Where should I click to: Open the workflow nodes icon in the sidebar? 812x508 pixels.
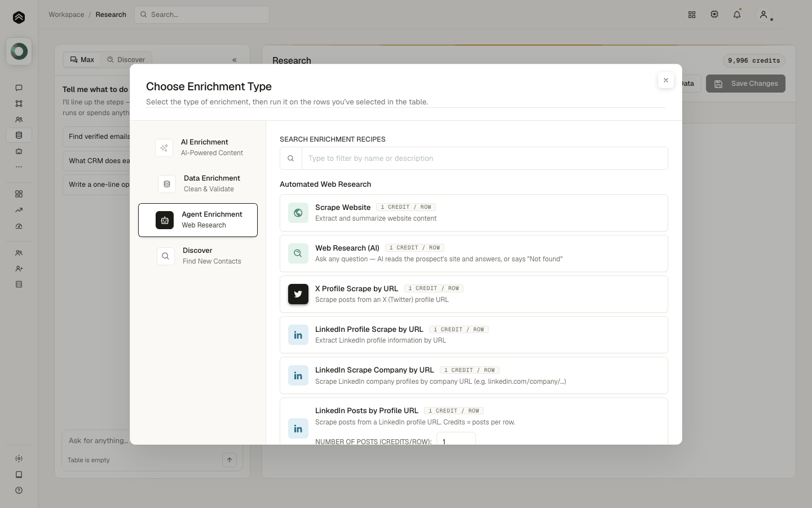(x=19, y=103)
